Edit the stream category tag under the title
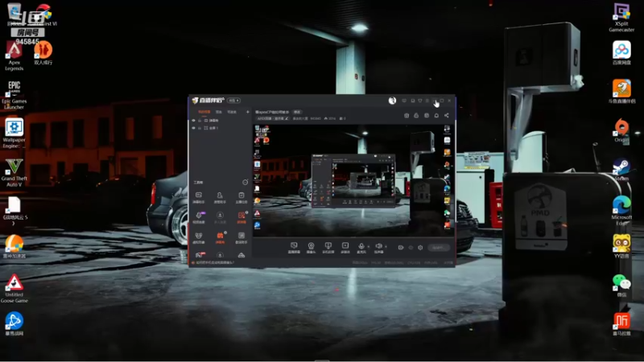644x362 pixels. (x=273, y=118)
